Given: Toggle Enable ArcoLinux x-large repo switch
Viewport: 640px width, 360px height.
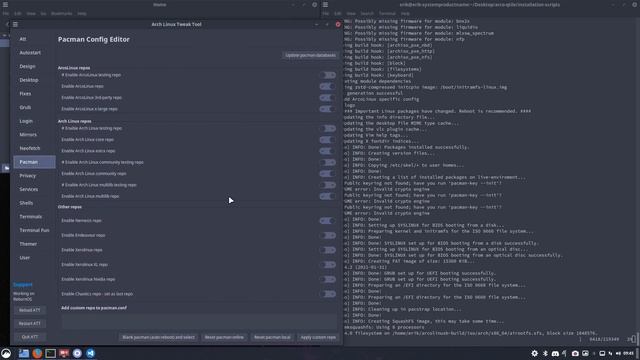Looking at the screenshot, I should coord(327,109).
